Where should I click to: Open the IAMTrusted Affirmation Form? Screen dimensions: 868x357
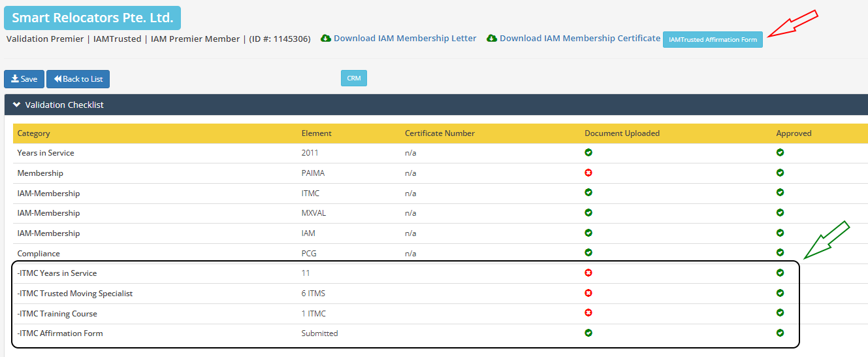click(x=713, y=40)
